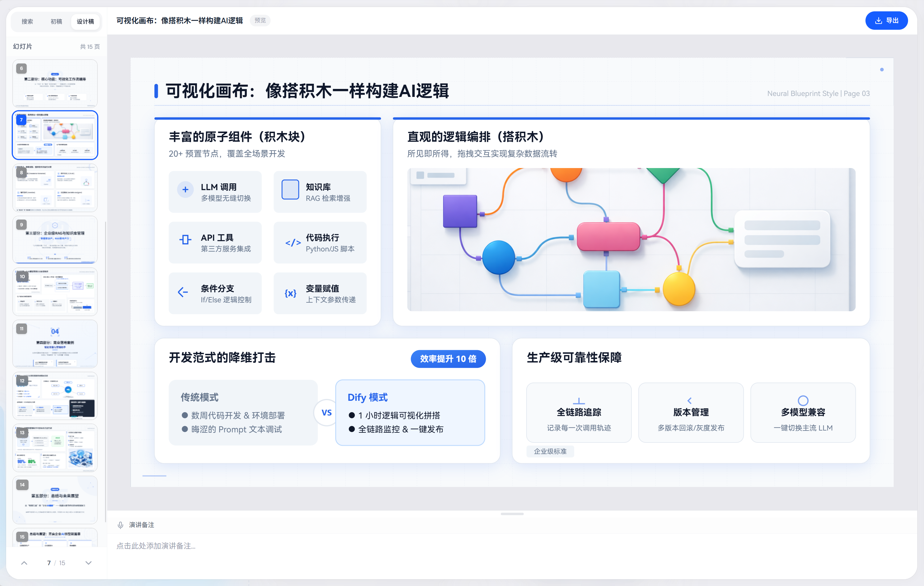
Task: Click the plus icon on LLM 调用 card
Action: pos(185,189)
